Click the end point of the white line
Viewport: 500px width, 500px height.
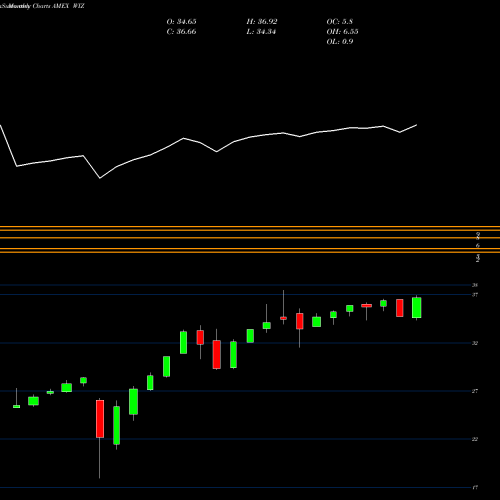tap(417, 125)
